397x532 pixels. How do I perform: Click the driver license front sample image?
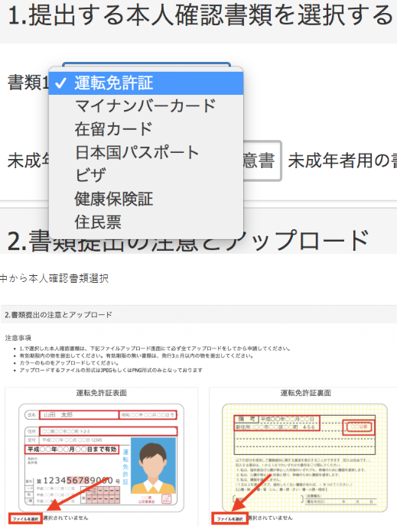coord(101,458)
